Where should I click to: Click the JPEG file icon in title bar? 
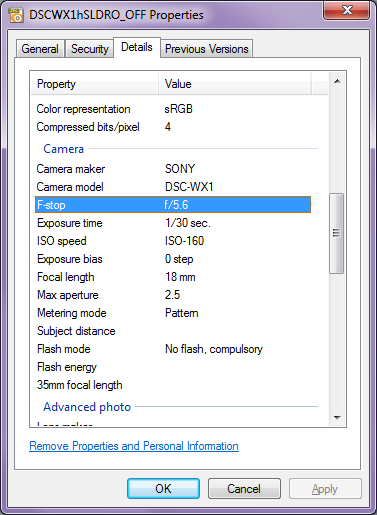[x=16, y=15]
